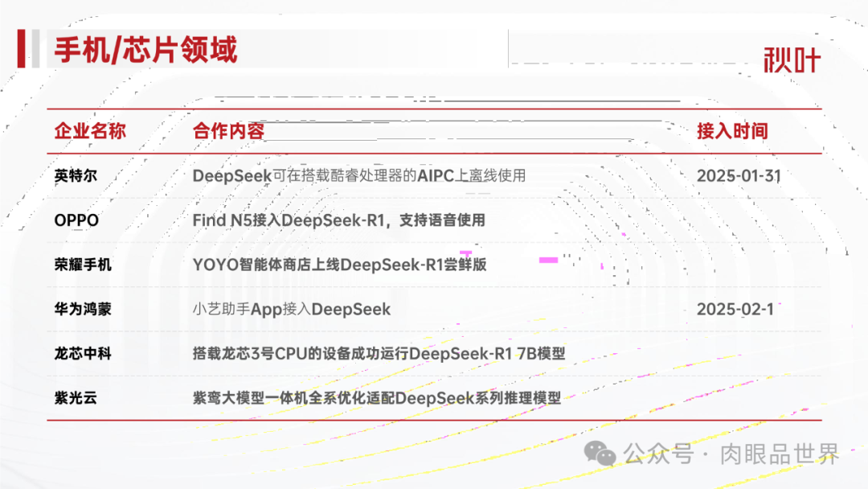Image resolution: width=868 pixels, height=489 pixels.
Task: Click the company name 龙芯中科
Action: (x=83, y=353)
